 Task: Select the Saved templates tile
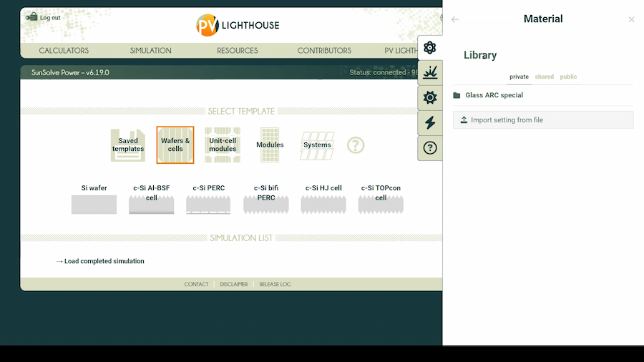point(128,145)
